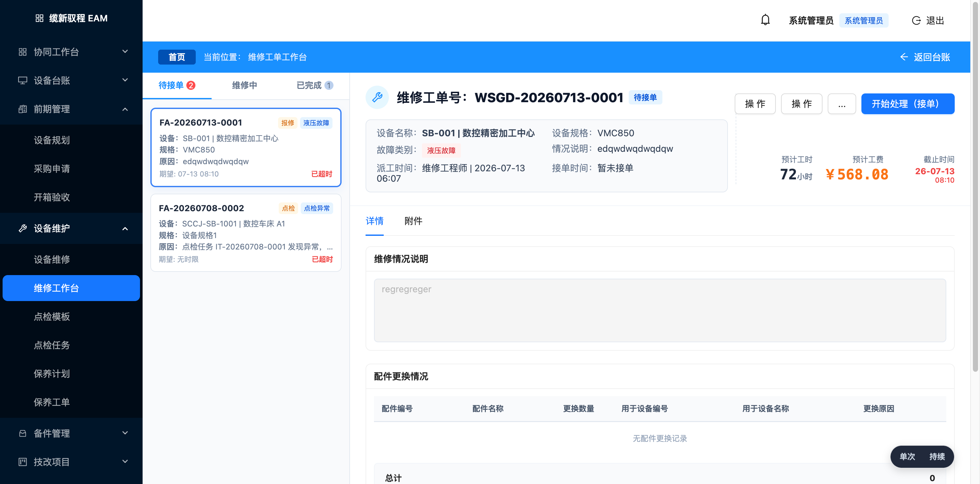The height and width of the screenshot is (484, 980).
Task: Click 退出 to log out
Action: click(928, 20)
